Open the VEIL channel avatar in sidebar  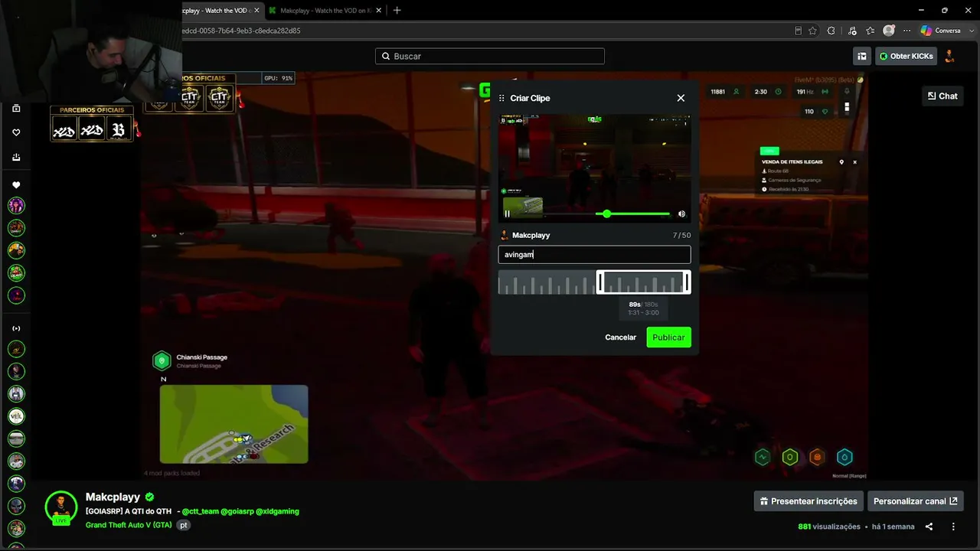16,416
